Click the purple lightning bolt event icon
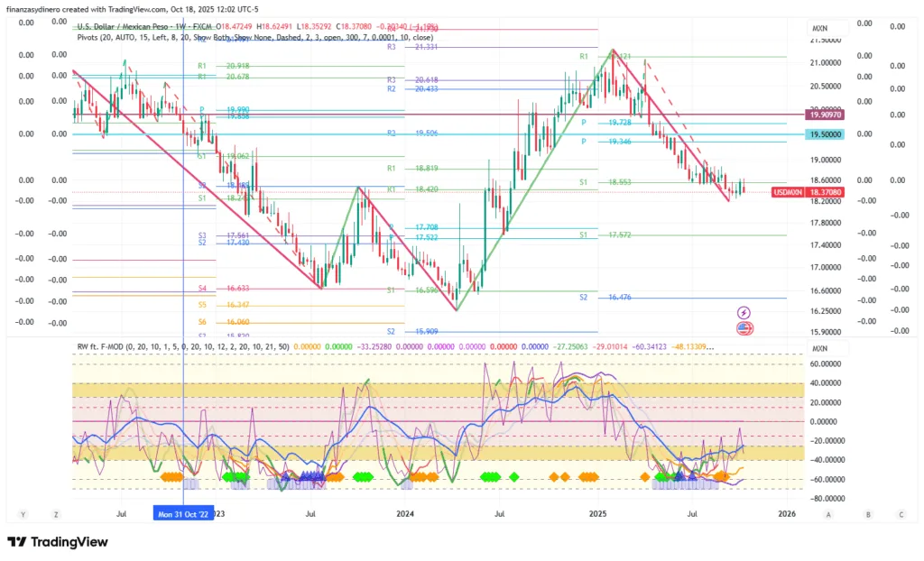The height and width of the screenshot is (561, 924). click(x=744, y=311)
